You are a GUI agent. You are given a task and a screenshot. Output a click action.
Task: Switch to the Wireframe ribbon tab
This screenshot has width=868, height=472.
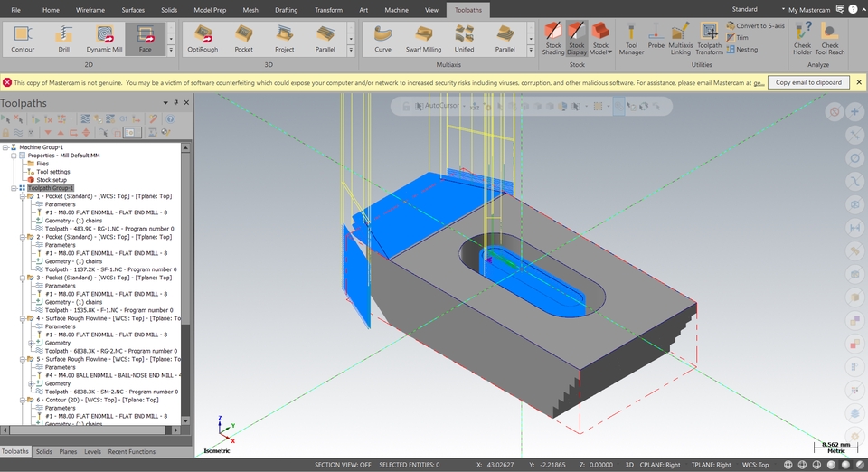click(90, 10)
